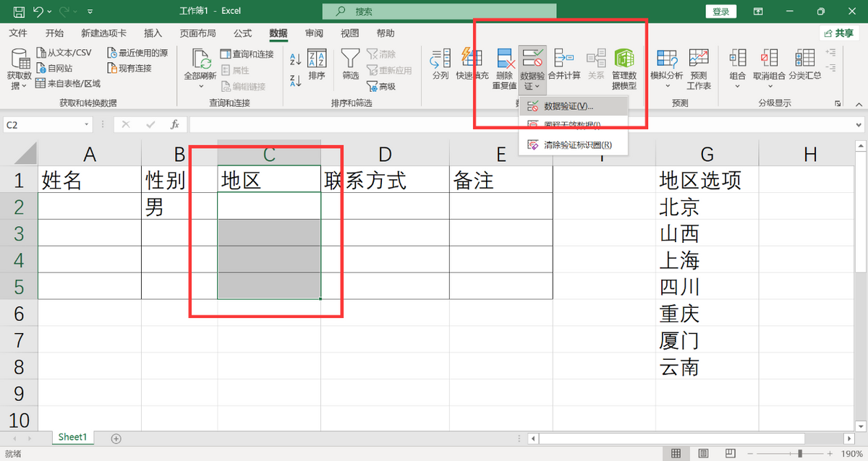Click the fx Insert Function button
The width and height of the screenshot is (868, 461).
[174, 124]
